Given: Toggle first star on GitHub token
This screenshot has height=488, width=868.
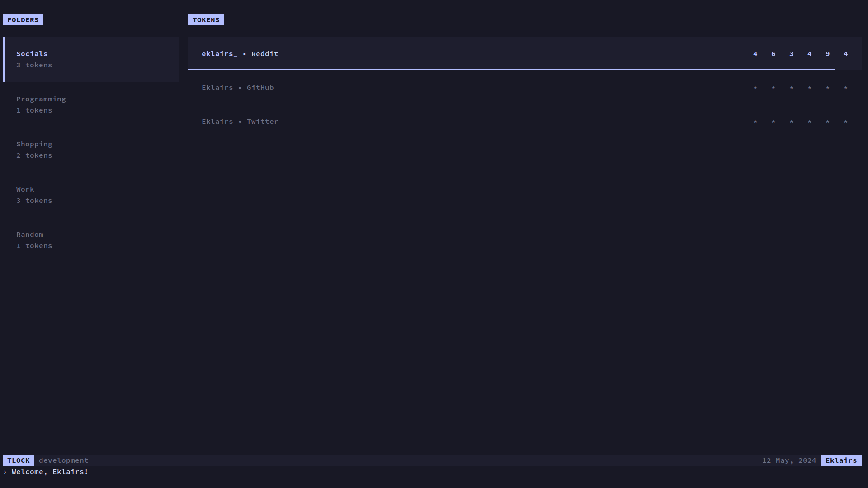Looking at the screenshot, I should (x=755, y=88).
